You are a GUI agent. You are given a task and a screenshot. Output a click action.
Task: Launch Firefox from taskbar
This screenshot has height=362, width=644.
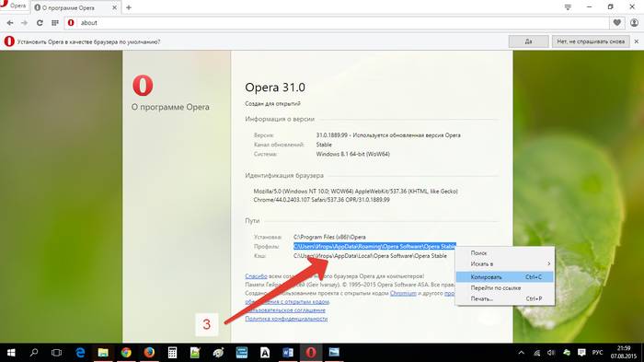pos(149,353)
